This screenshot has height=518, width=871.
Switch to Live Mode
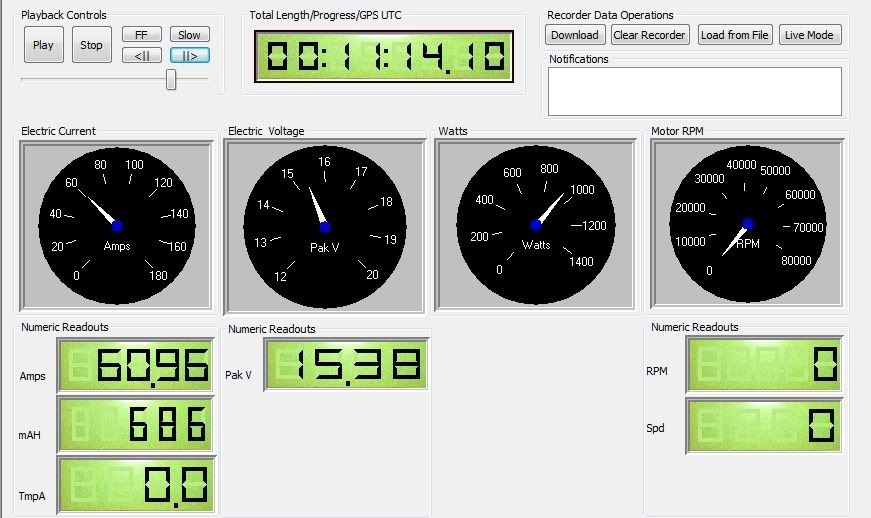(810, 35)
